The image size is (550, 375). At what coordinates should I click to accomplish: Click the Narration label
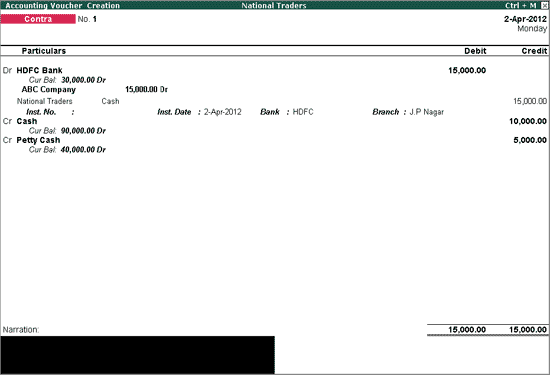(21, 330)
